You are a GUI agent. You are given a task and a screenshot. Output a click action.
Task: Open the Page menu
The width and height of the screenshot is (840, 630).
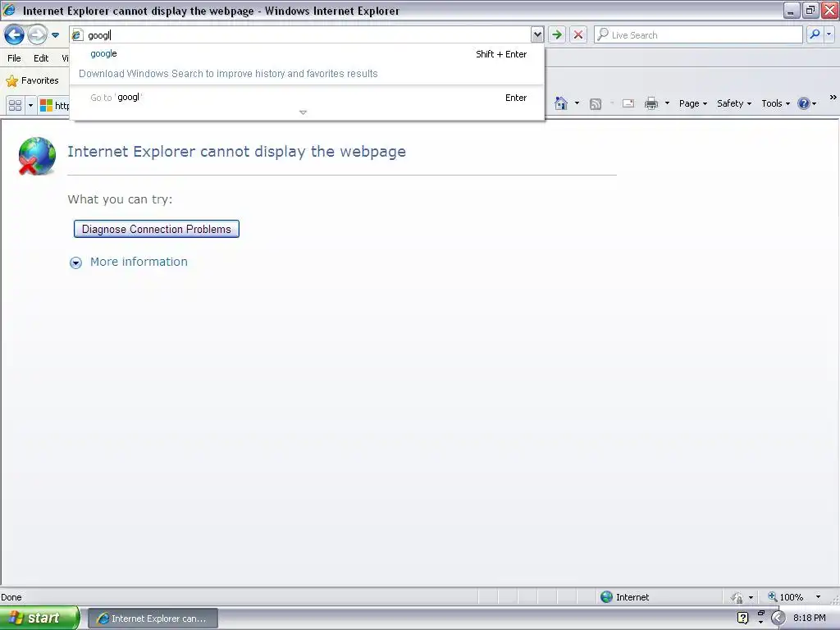pyautogui.click(x=693, y=103)
